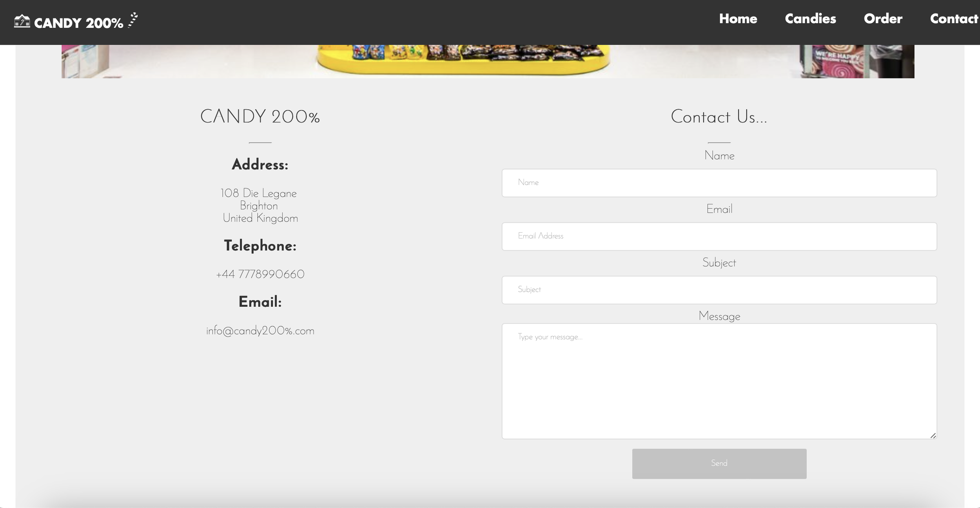Click the Contact Us... heading
Viewport: 980px width, 508px height.
pos(719,117)
